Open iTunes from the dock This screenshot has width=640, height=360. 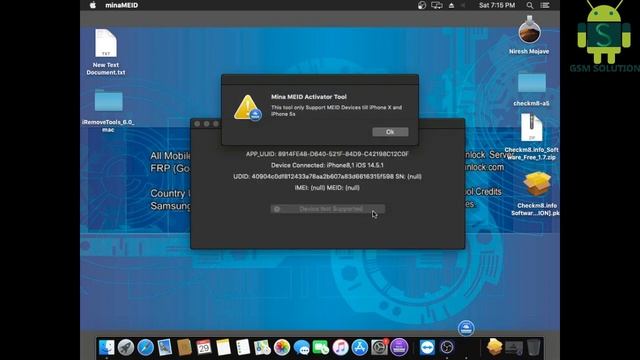[x=340, y=347]
